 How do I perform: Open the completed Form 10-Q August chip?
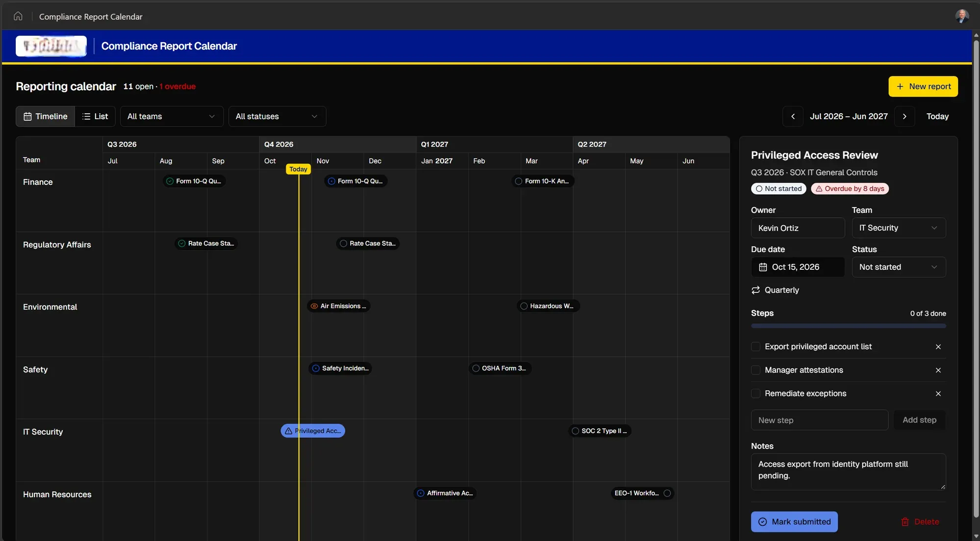[194, 181]
